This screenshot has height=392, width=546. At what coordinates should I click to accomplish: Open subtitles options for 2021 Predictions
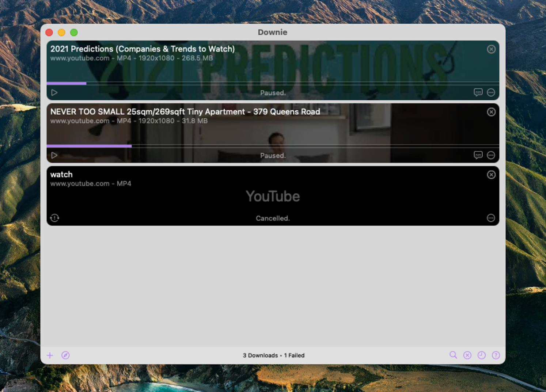[x=478, y=92]
